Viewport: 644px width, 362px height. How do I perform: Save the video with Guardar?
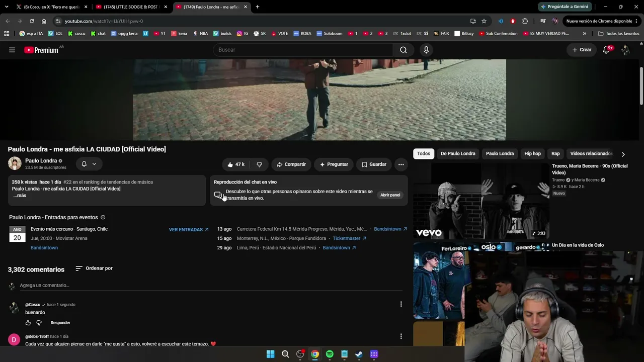374,164
